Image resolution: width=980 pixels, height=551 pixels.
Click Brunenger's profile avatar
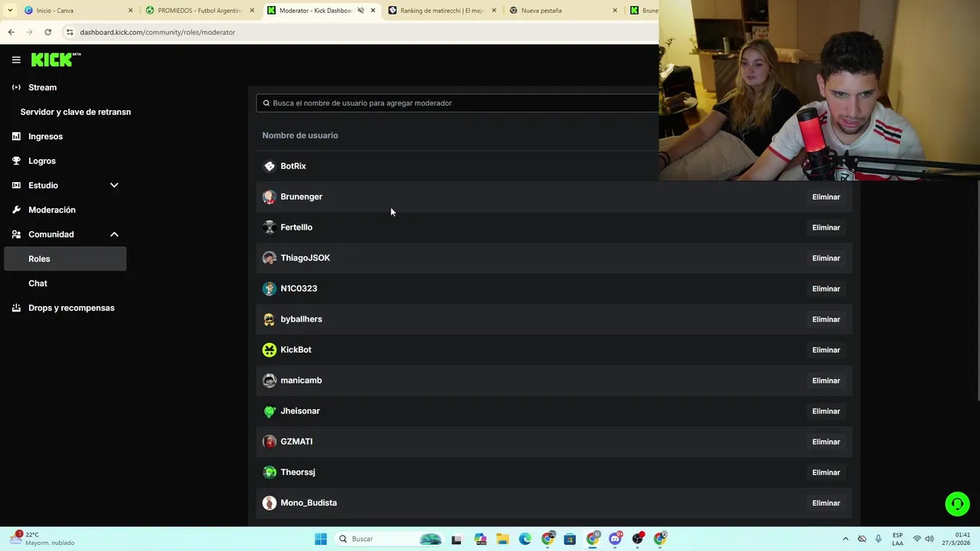click(269, 197)
